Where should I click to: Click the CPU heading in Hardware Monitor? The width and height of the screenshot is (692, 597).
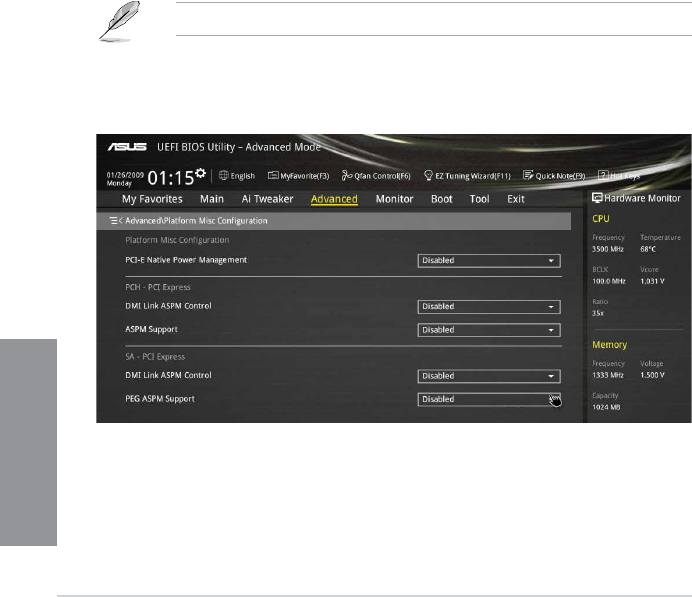pos(601,219)
